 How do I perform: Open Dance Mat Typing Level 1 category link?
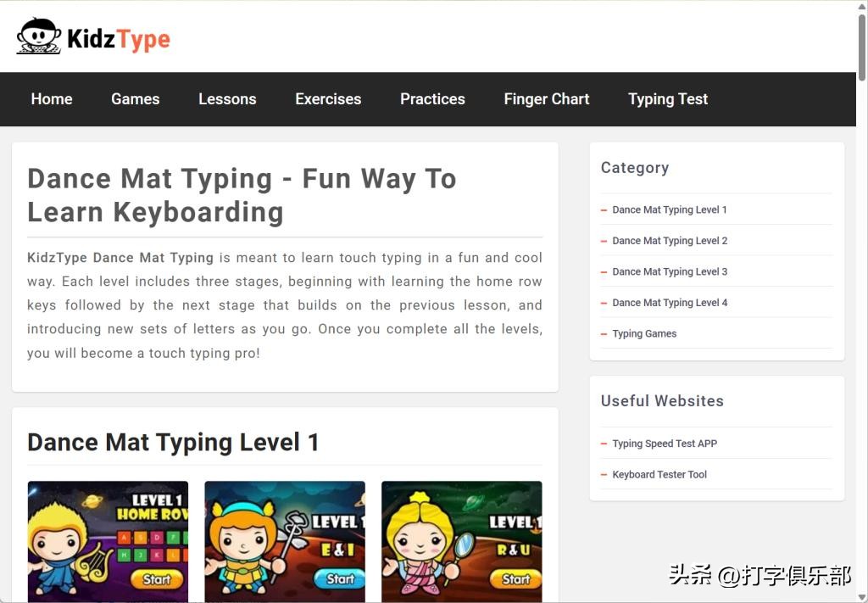pyautogui.click(x=670, y=209)
